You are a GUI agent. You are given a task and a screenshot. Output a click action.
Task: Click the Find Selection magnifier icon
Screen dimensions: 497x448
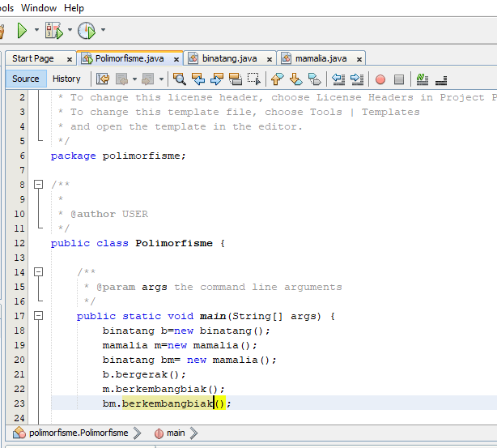click(x=179, y=79)
